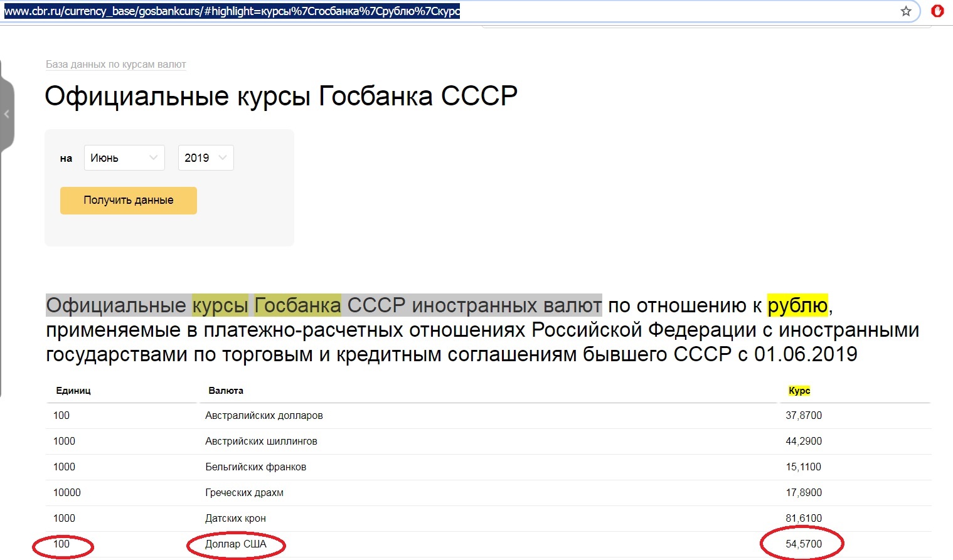953x560 pixels.
Task: Click the rate value 17,8900
Action: pos(804,493)
